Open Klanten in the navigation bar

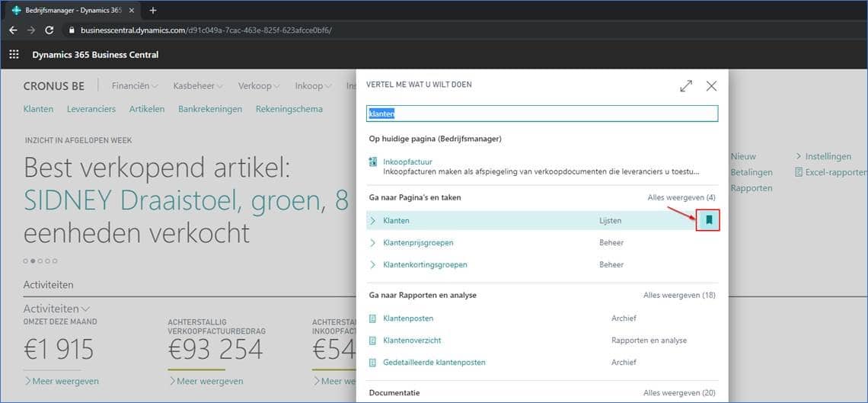click(x=38, y=109)
